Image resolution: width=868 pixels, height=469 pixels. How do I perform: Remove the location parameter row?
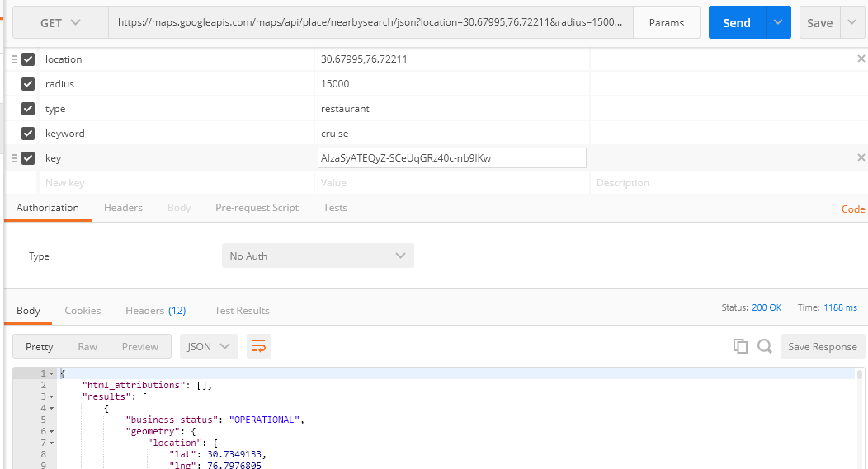point(861,59)
